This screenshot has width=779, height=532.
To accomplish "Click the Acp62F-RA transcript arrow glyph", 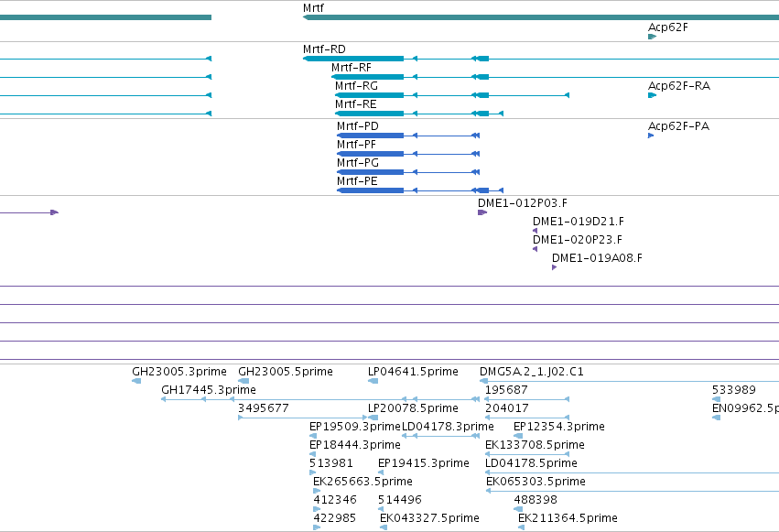I will (x=653, y=95).
